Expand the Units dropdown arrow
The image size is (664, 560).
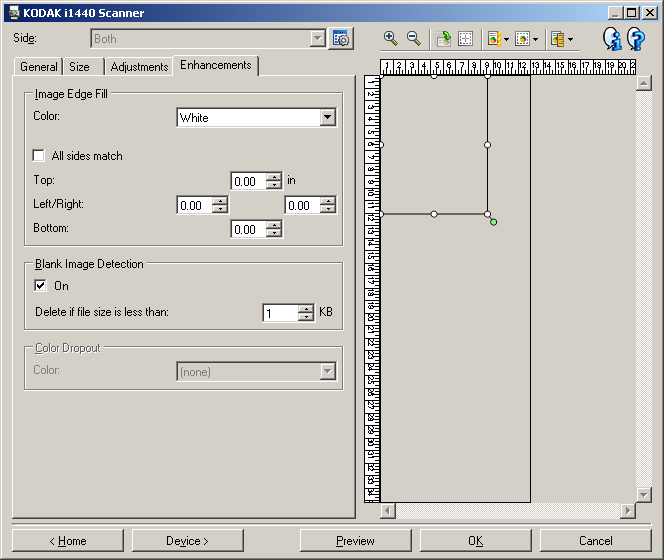570,39
